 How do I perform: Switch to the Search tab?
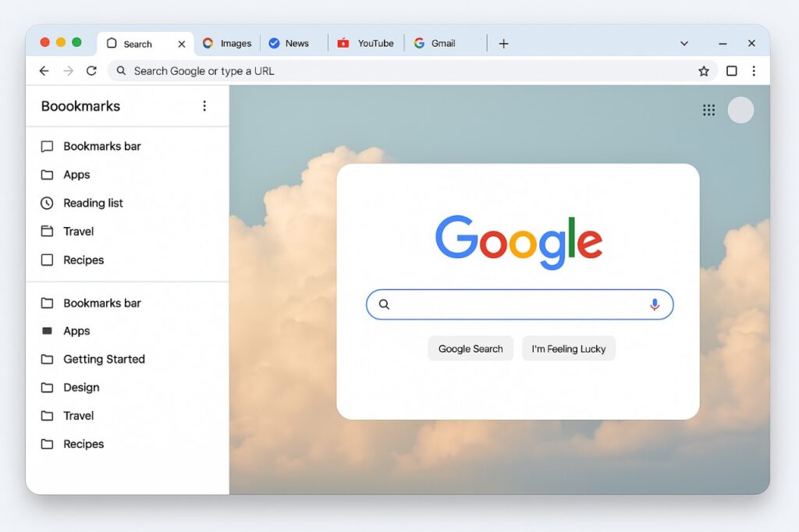click(137, 43)
